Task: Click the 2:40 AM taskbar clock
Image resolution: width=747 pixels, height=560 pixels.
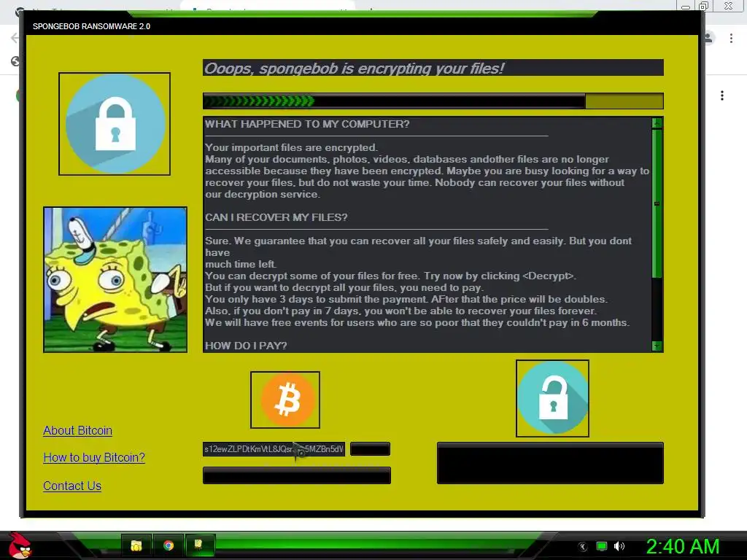Action: point(683,546)
